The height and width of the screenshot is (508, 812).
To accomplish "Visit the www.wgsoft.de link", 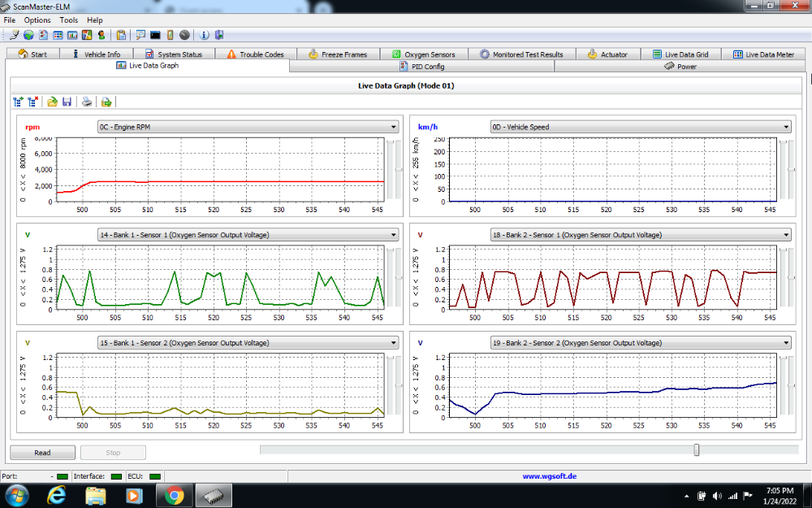I will 549,476.
